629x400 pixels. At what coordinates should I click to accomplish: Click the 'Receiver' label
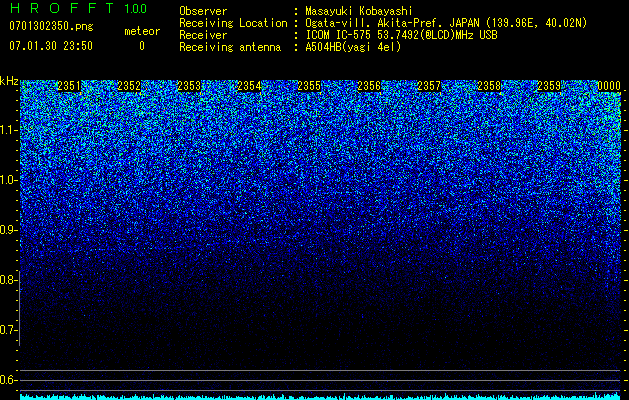[x=203, y=35]
